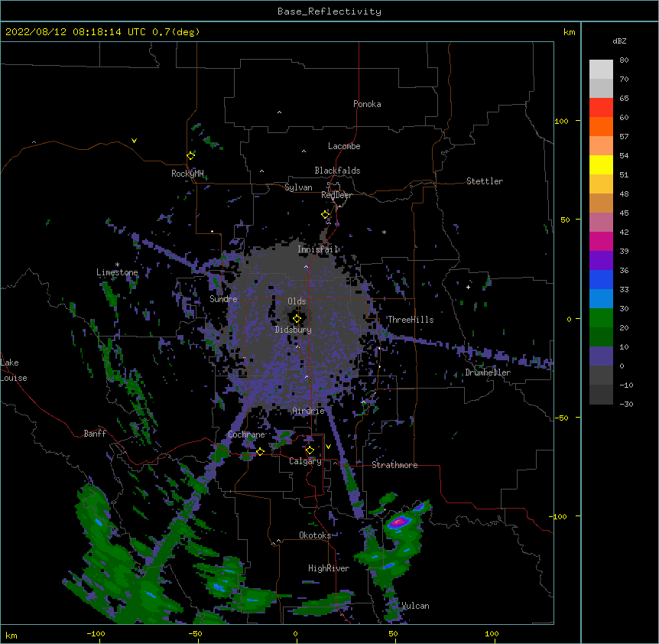Pick the orange 60-57 dBZ legend swatch
The width and height of the screenshot is (659, 644).
click(x=601, y=126)
